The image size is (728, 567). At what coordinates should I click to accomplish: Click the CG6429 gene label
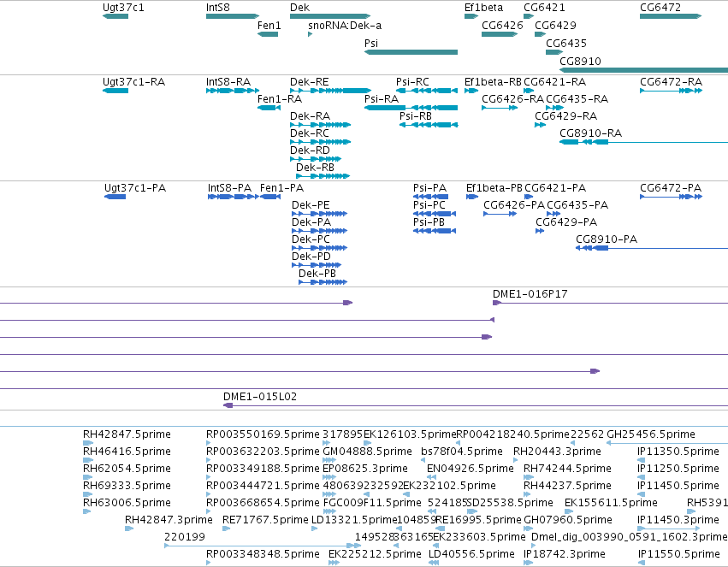[555, 26]
